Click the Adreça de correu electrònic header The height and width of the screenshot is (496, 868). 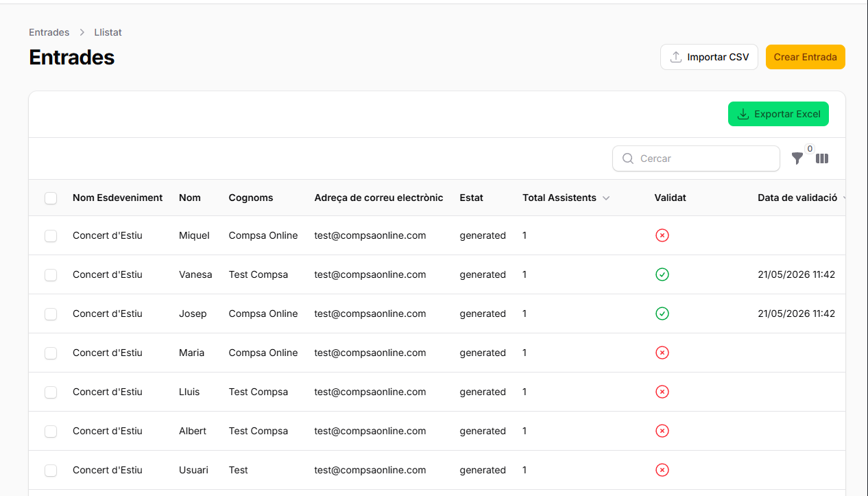(x=379, y=198)
